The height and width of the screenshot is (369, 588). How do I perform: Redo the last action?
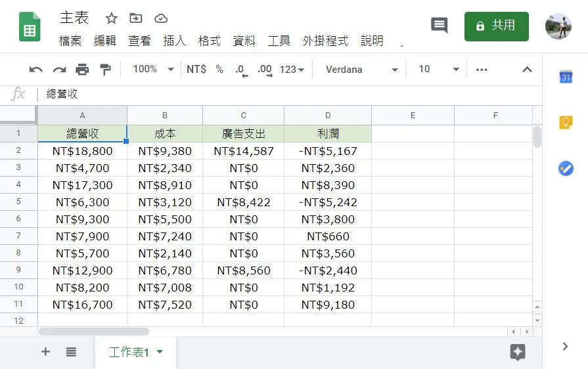pyautogui.click(x=59, y=70)
